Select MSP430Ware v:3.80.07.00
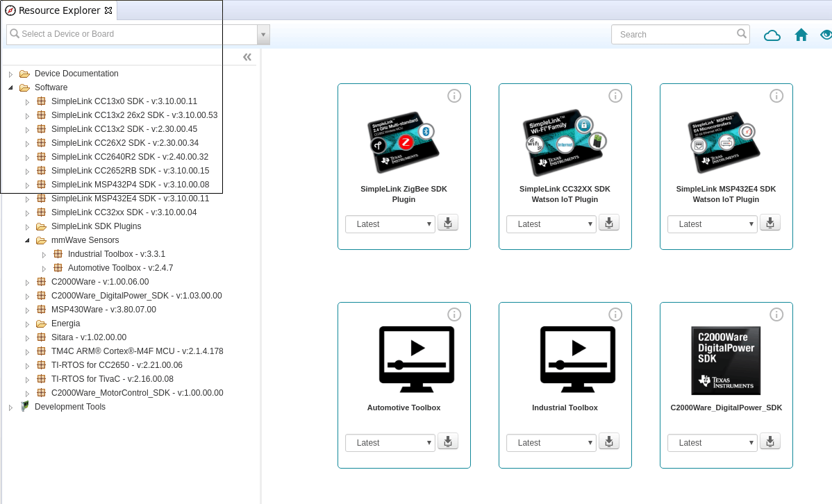Screen dimensions: 832x504 pos(103,310)
